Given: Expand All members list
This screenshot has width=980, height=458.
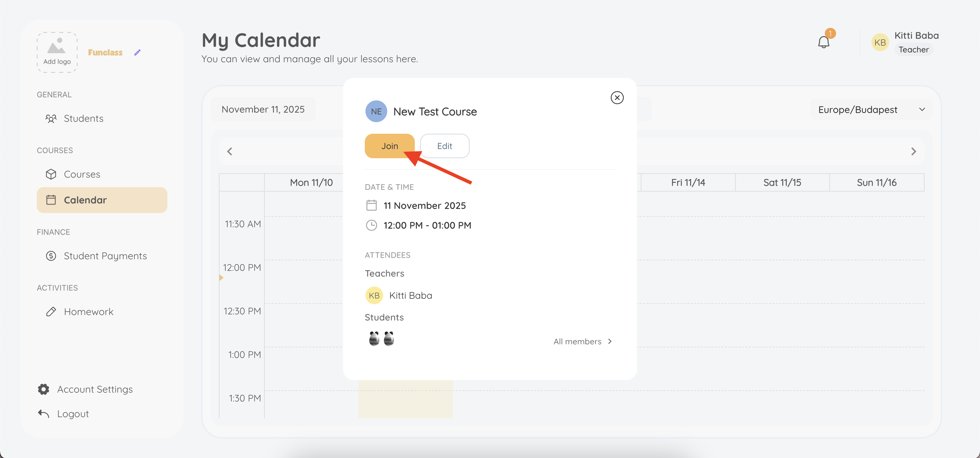Looking at the screenshot, I should (x=583, y=341).
